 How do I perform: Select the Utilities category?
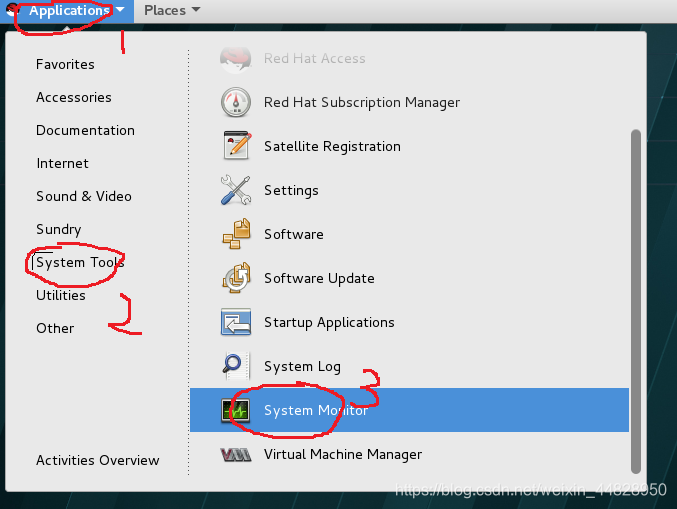click(x=61, y=295)
